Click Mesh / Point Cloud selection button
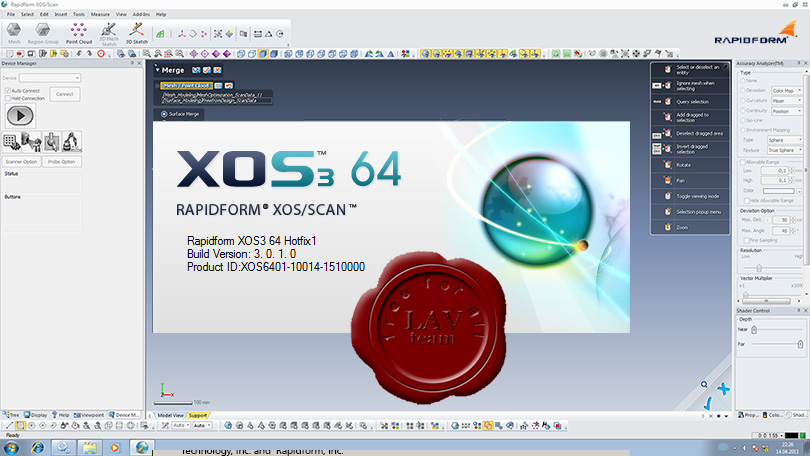Image resolution: width=810 pixels, height=456 pixels. [186, 85]
